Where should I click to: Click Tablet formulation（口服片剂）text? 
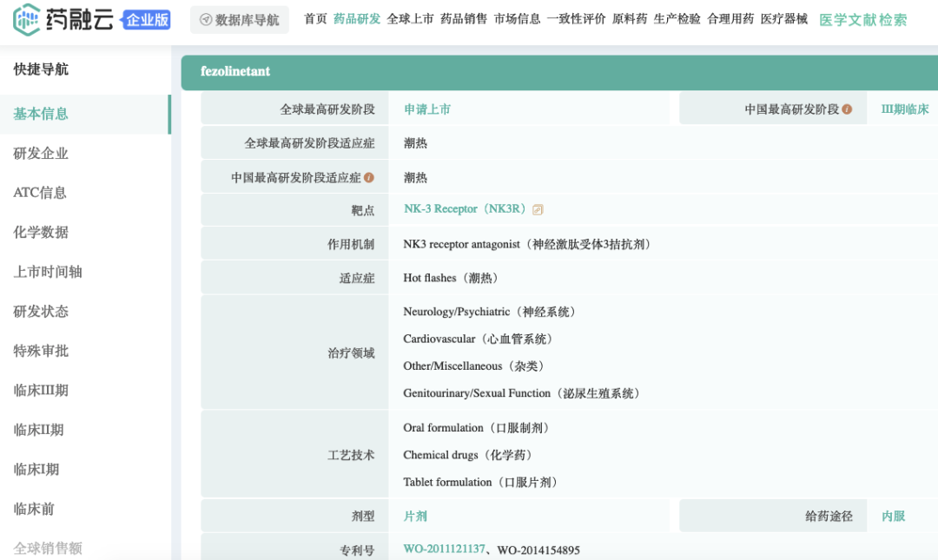point(480,482)
